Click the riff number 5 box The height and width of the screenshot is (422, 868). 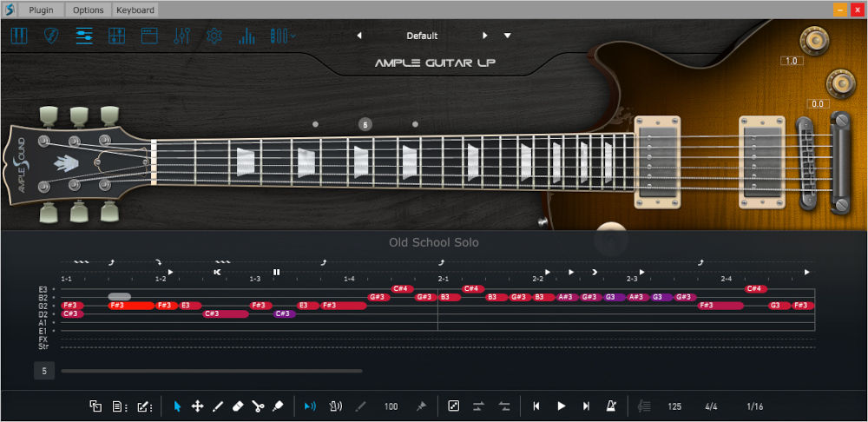coord(44,371)
